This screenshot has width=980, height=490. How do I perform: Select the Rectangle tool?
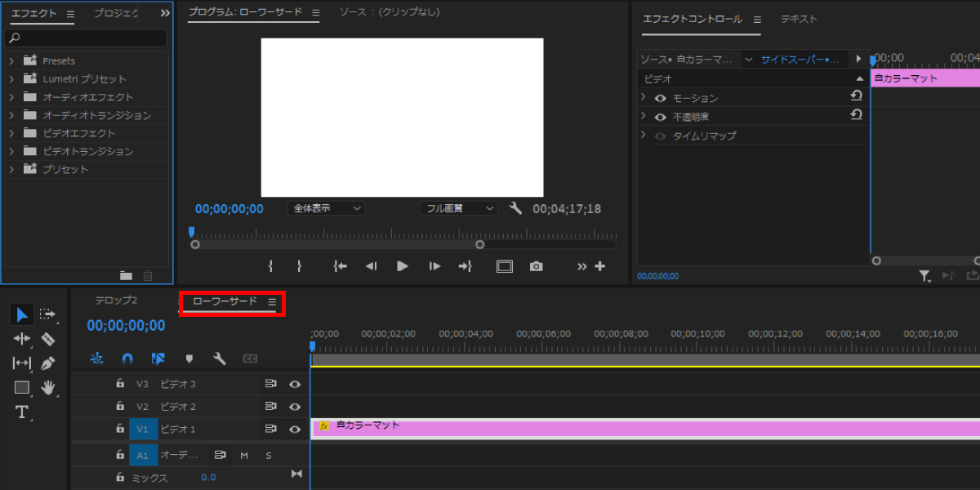point(22,388)
